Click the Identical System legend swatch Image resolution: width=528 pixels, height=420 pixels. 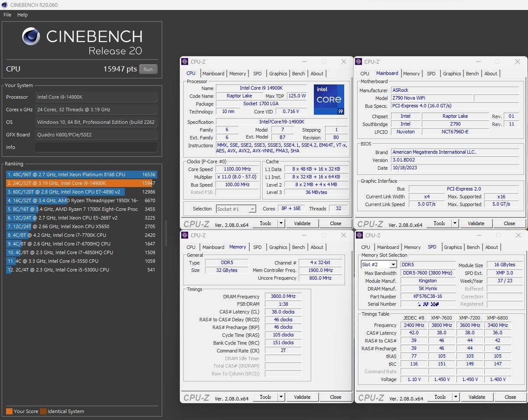click(x=43, y=411)
